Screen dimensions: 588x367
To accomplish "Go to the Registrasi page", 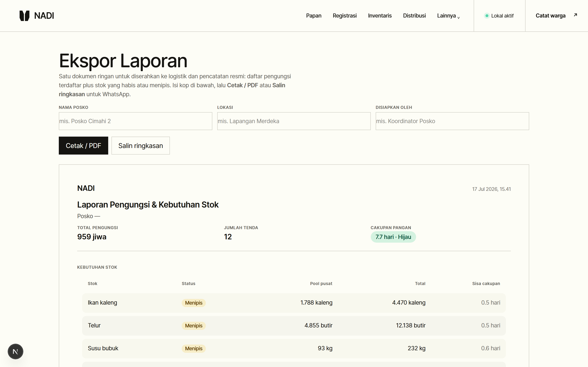I will [x=345, y=16].
